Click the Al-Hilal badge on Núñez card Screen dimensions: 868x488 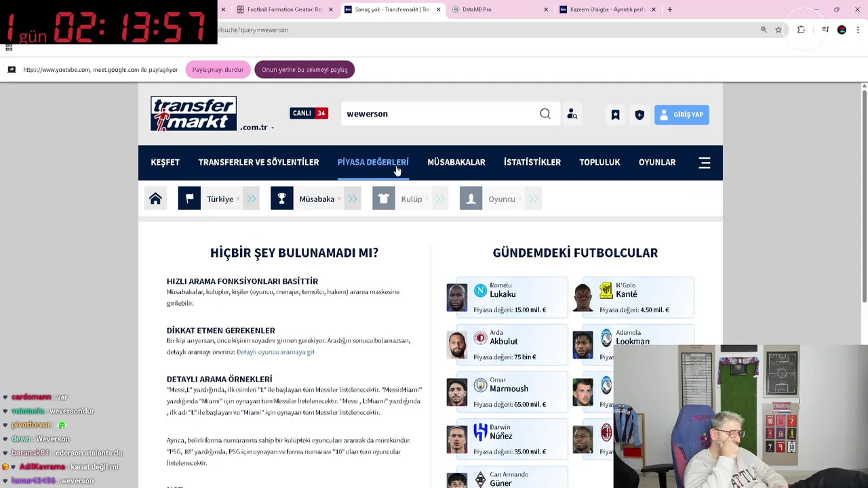(480, 432)
